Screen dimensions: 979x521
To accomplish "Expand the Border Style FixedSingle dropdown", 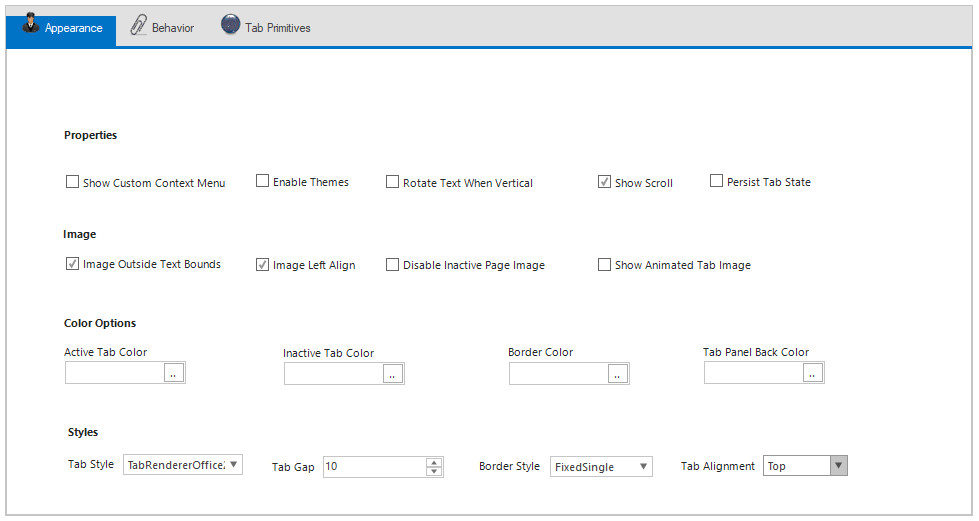I will 643,467.
